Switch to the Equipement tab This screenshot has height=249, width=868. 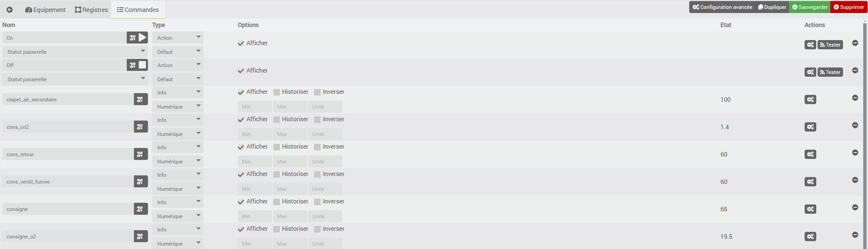(x=45, y=10)
